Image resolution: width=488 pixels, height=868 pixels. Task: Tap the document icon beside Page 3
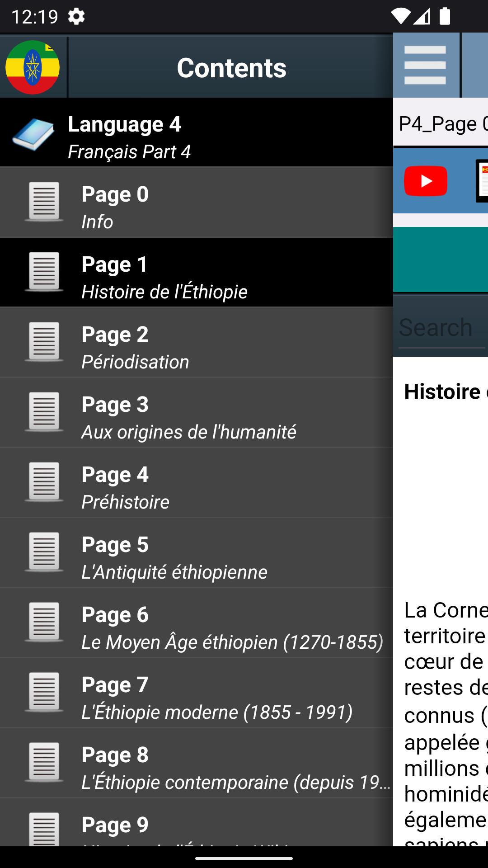44,412
